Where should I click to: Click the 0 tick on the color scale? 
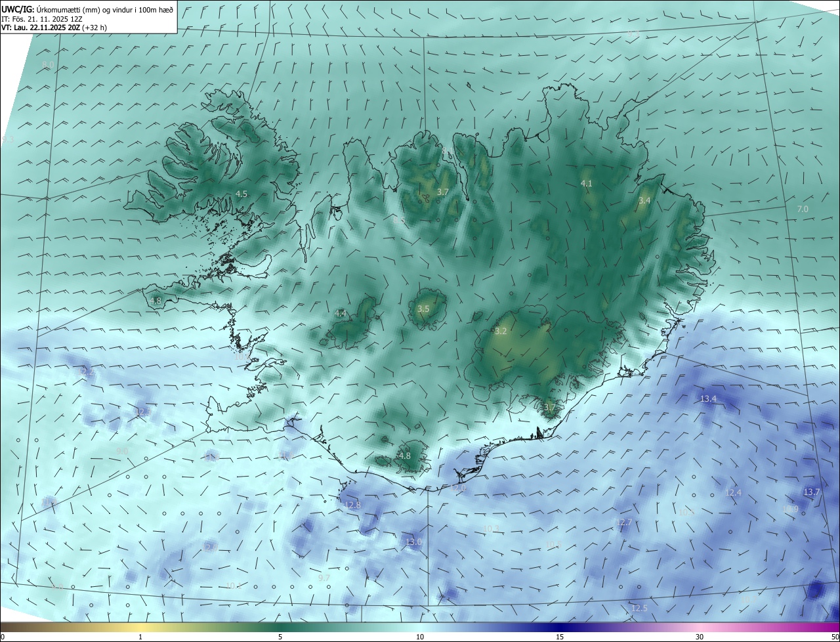(x=2, y=637)
